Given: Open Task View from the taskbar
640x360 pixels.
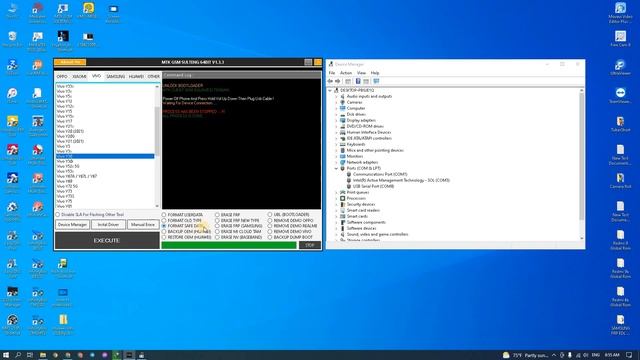Looking at the screenshot, I should click(x=30, y=355).
